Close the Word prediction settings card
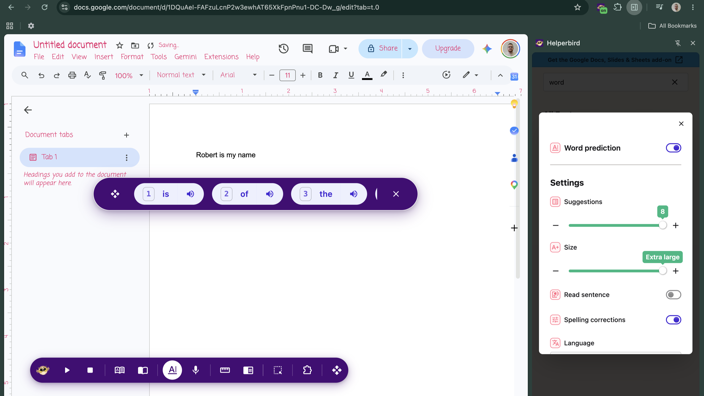This screenshot has width=704, height=396. coord(681,123)
